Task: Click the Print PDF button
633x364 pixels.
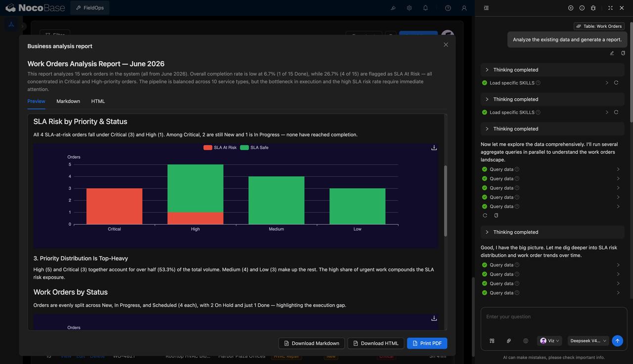Action: pyautogui.click(x=427, y=343)
